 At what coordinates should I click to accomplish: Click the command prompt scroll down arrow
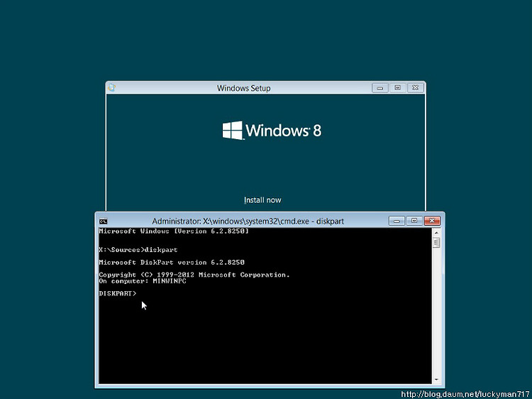pos(436,380)
